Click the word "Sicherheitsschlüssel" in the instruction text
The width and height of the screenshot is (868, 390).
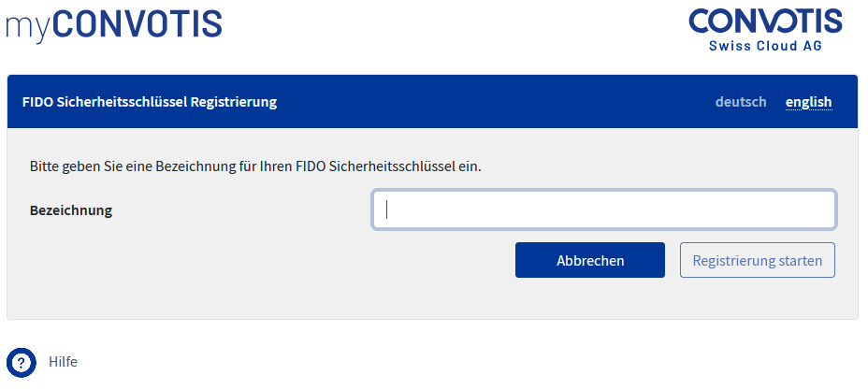(393, 166)
